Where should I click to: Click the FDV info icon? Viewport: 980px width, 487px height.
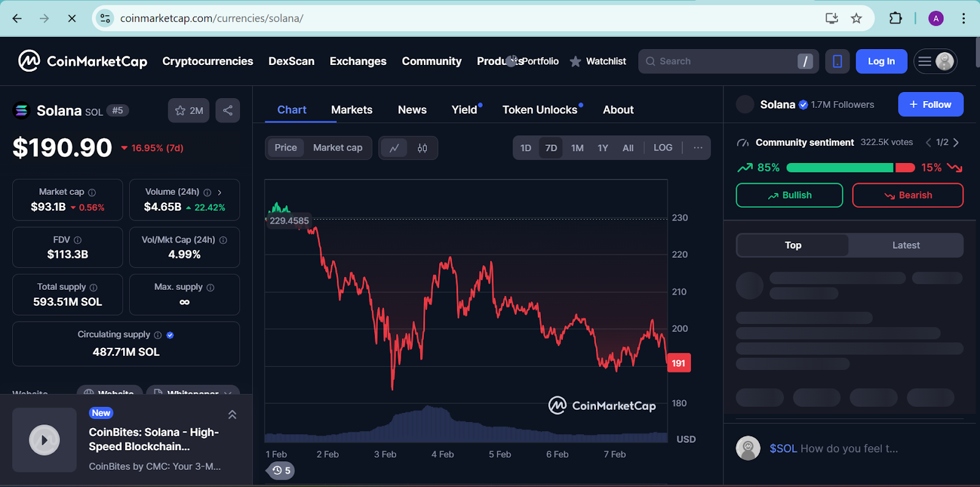78,240
